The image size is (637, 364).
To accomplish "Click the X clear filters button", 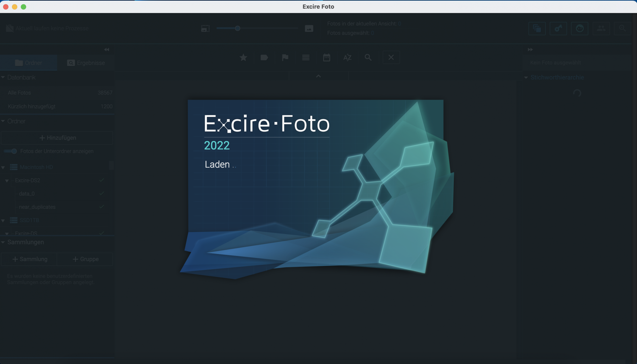I will tap(391, 58).
